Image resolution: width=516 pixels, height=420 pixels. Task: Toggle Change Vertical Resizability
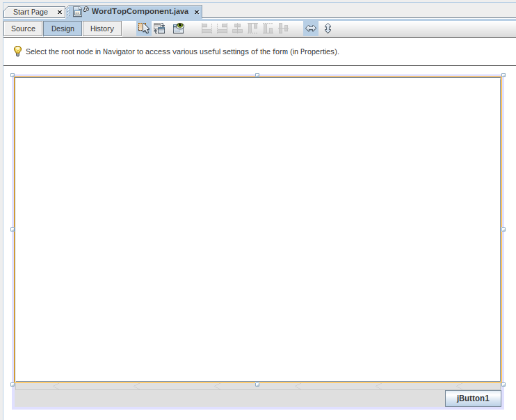pyautogui.click(x=328, y=29)
